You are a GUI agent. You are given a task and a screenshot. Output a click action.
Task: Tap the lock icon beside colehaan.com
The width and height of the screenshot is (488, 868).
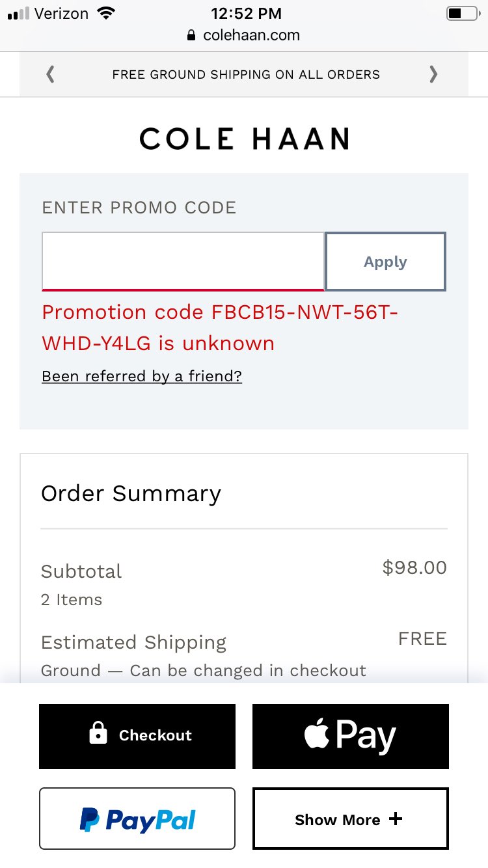pos(191,35)
